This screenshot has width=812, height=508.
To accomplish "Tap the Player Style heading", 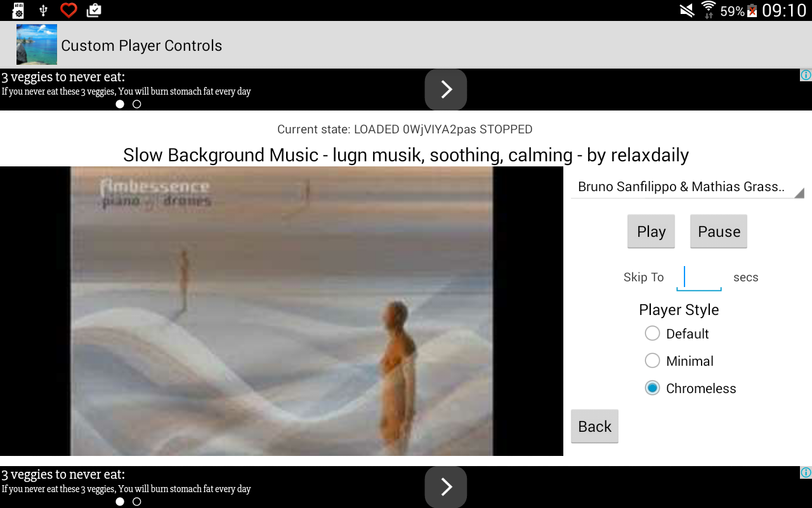I will click(x=679, y=310).
